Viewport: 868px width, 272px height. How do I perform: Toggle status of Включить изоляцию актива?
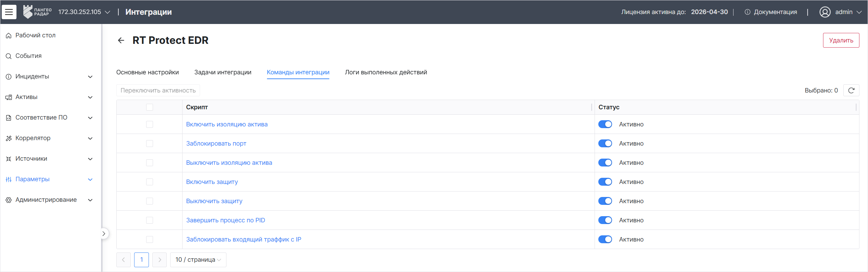click(605, 124)
